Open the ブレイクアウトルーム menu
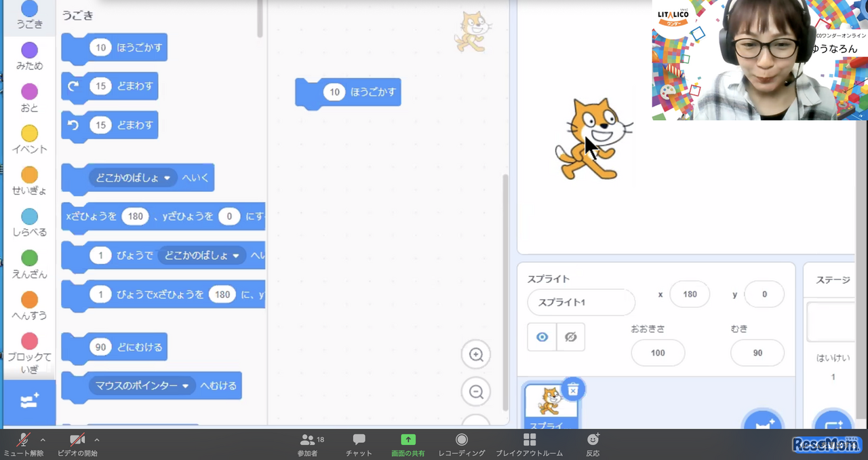Screen dimensions: 868x460 tap(529, 444)
